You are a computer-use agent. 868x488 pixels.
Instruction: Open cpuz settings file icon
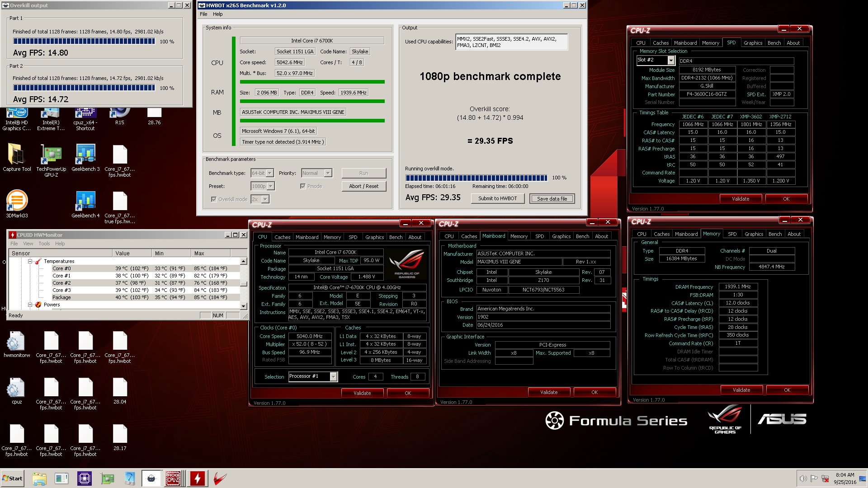pos(17,391)
